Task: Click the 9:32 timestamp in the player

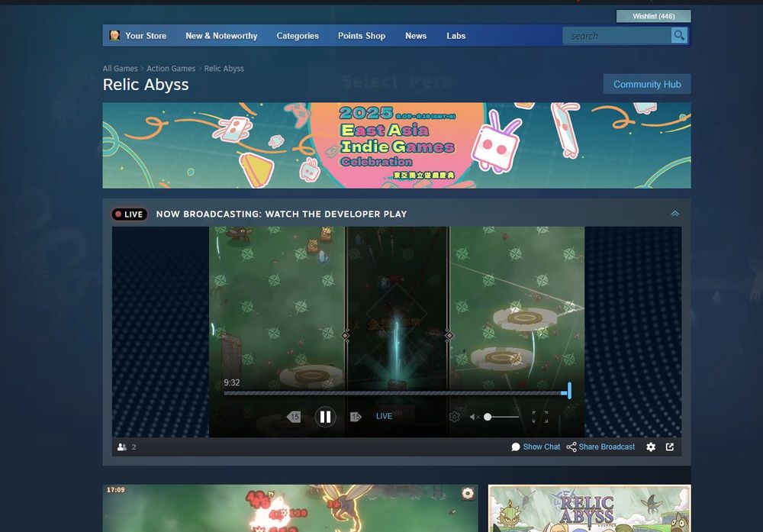Action: pos(232,382)
